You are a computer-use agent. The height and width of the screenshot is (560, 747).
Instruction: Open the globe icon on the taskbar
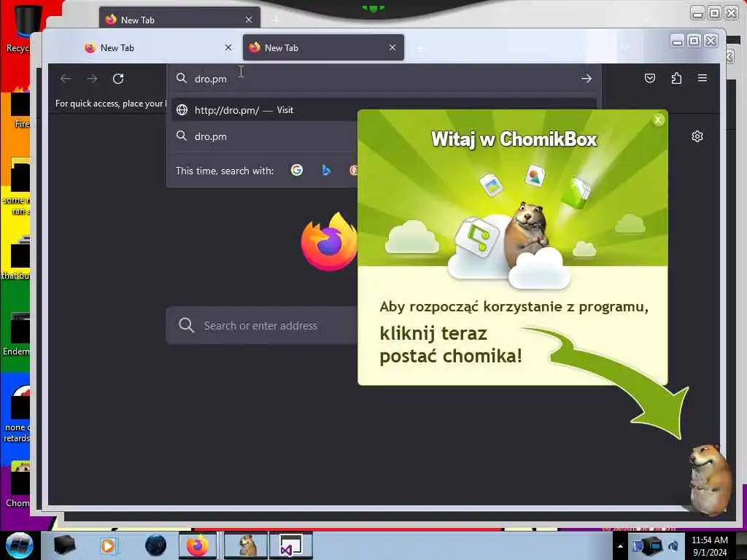click(x=156, y=545)
